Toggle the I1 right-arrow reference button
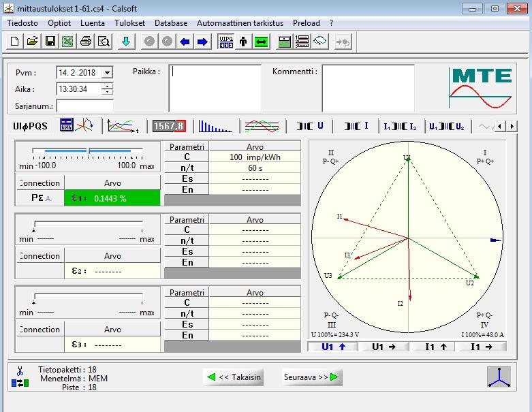Viewport: 532px width, 412px height. [481, 347]
